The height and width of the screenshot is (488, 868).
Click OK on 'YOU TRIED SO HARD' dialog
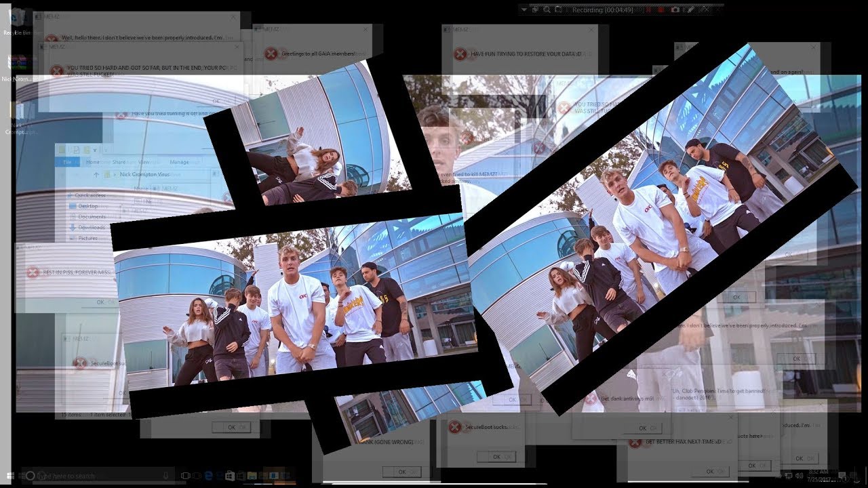[x=216, y=100]
